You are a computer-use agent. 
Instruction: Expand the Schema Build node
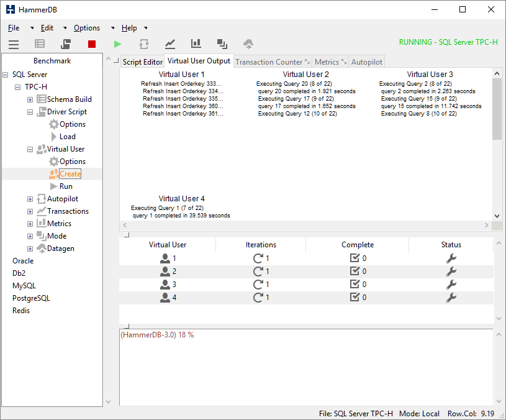coord(30,100)
